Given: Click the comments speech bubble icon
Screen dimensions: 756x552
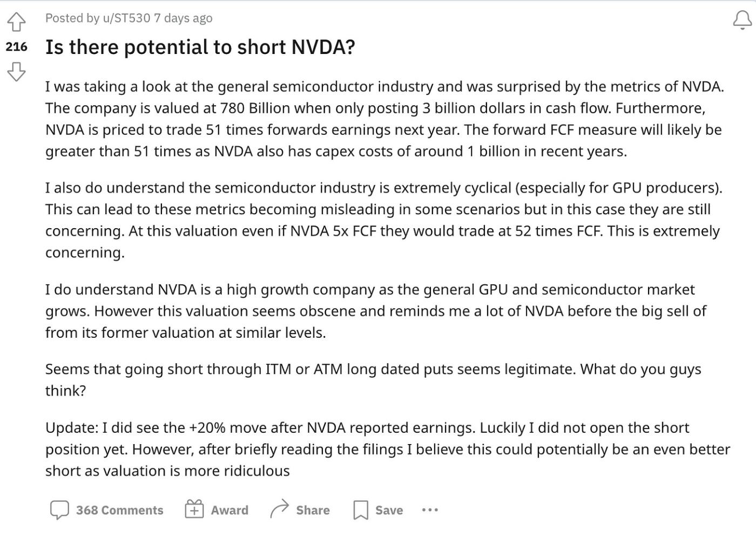Looking at the screenshot, I should (x=59, y=510).
